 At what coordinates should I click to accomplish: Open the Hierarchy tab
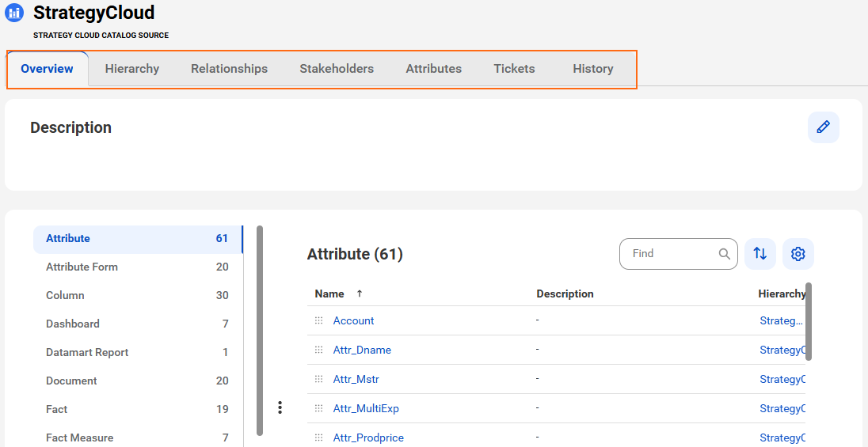pyautogui.click(x=131, y=69)
